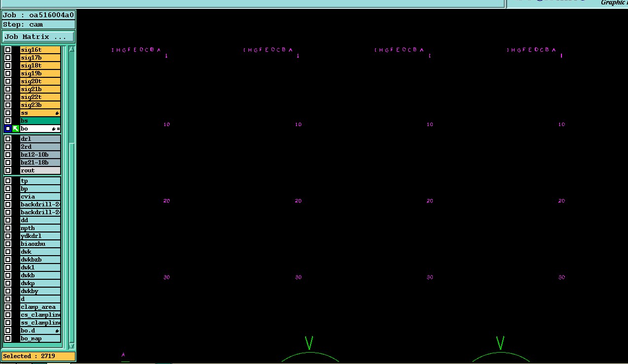Display the rout layer using its checkbox
Image resolution: width=628 pixels, height=364 pixels.
(8, 170)
